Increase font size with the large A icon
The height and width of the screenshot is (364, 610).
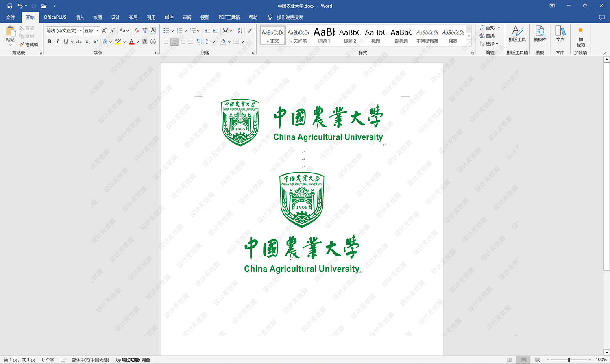click(x=104, y=31)
